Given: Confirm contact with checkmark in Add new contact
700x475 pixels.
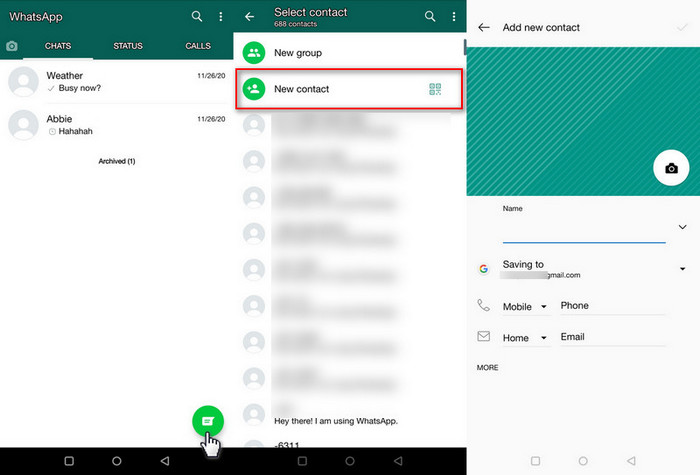Looking at the screenshot, I should click(682, 27).
